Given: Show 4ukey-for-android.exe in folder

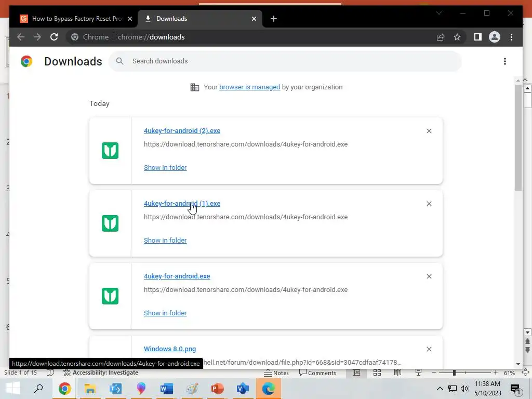Looking at the screenshot, I should 165,313.
